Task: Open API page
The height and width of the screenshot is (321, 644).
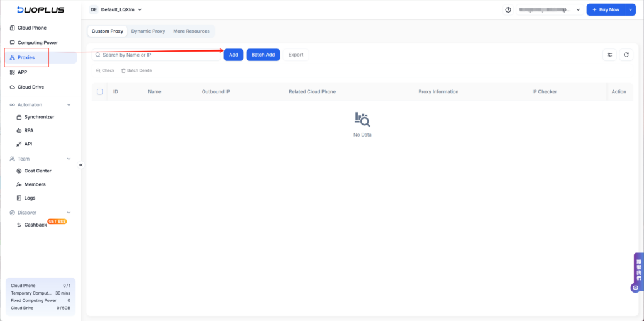Action: [x=28, y=144]
